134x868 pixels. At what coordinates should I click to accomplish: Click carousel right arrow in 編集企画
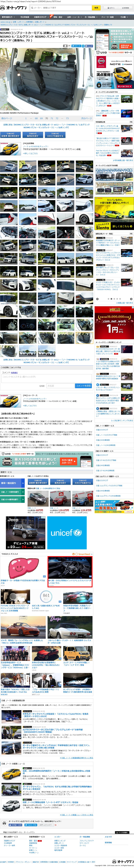131,299
